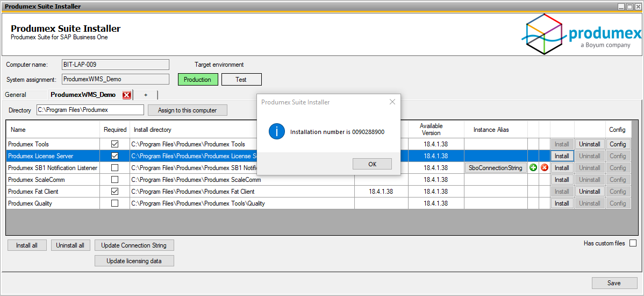Screen dimensions: 644x296
Task: Toggle Required checkbox for Produmex ScaleComm
Action: pos(115,180)
